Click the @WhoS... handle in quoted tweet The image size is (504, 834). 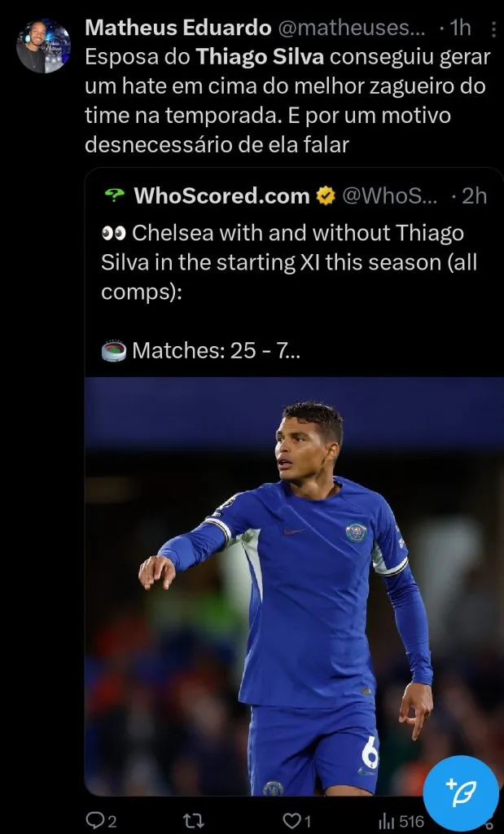(389, 196)
